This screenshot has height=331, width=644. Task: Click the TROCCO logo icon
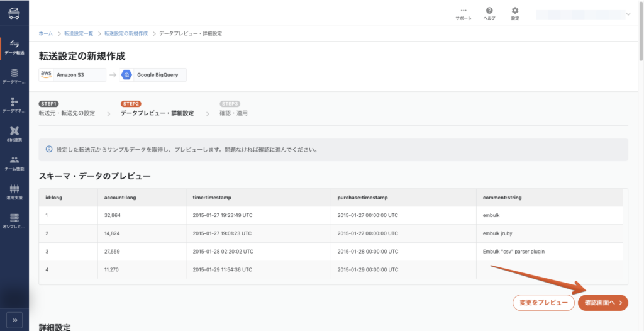(x=14, y=13)
